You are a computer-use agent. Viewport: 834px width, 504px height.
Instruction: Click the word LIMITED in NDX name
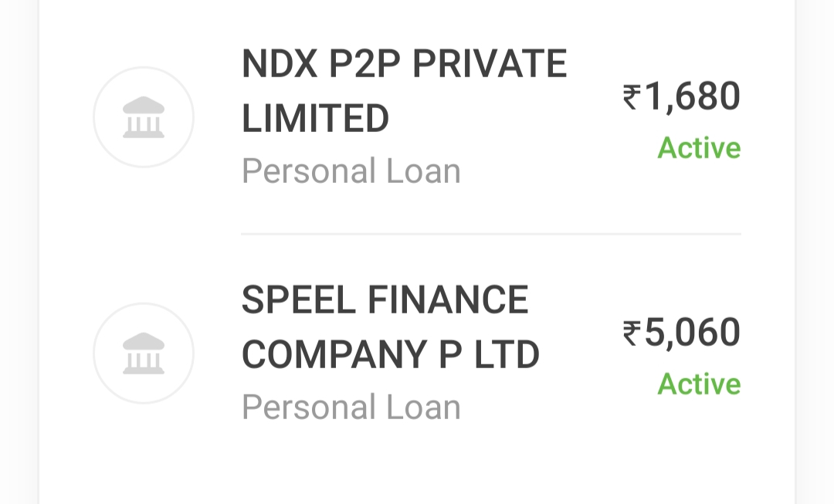tap(315, 119)
